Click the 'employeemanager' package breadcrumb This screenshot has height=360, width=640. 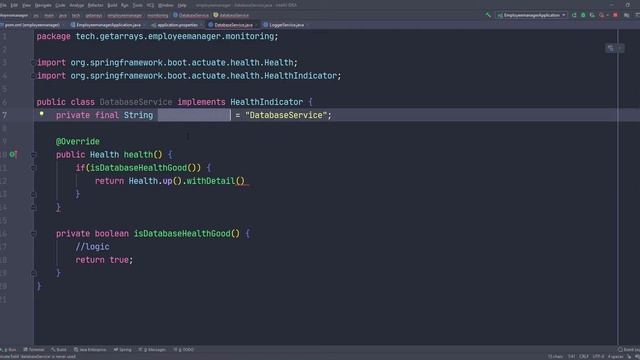[124, 16]
